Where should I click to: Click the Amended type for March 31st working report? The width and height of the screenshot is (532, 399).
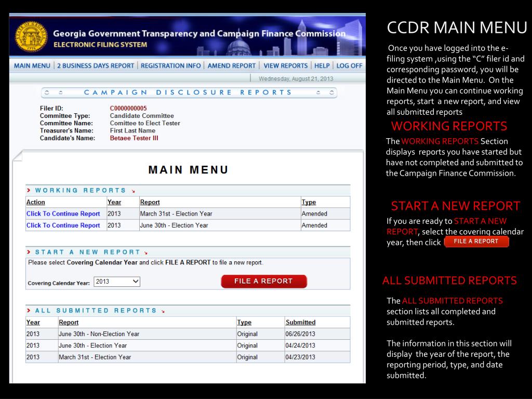coord(314,214)
